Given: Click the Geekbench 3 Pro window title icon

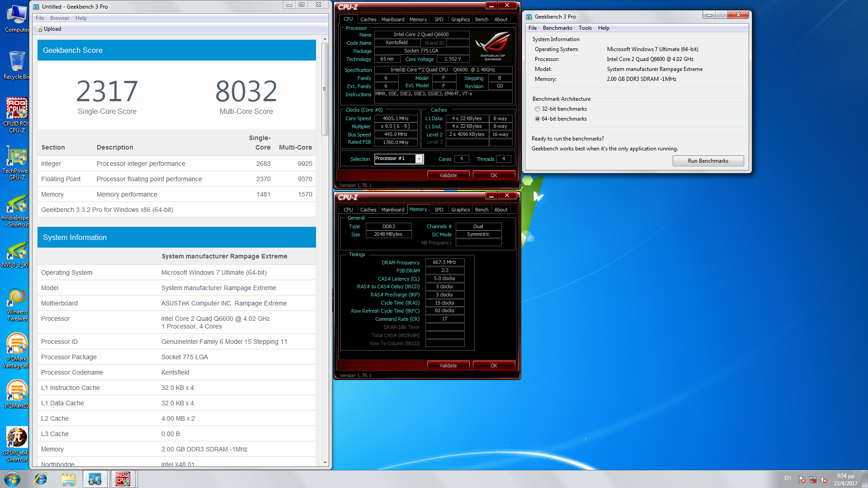Looking at the screenshot, I should pyautogui.click(x=529, y=17).
